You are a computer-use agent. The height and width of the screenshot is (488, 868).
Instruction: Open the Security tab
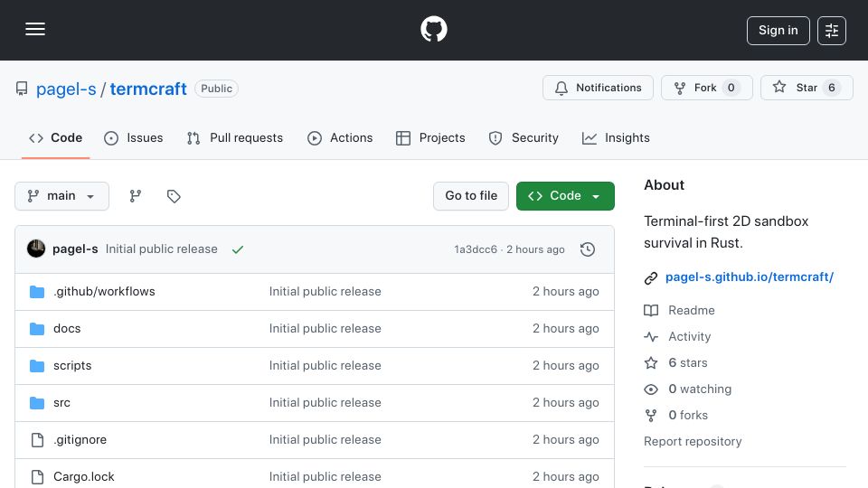pos(524,137)
